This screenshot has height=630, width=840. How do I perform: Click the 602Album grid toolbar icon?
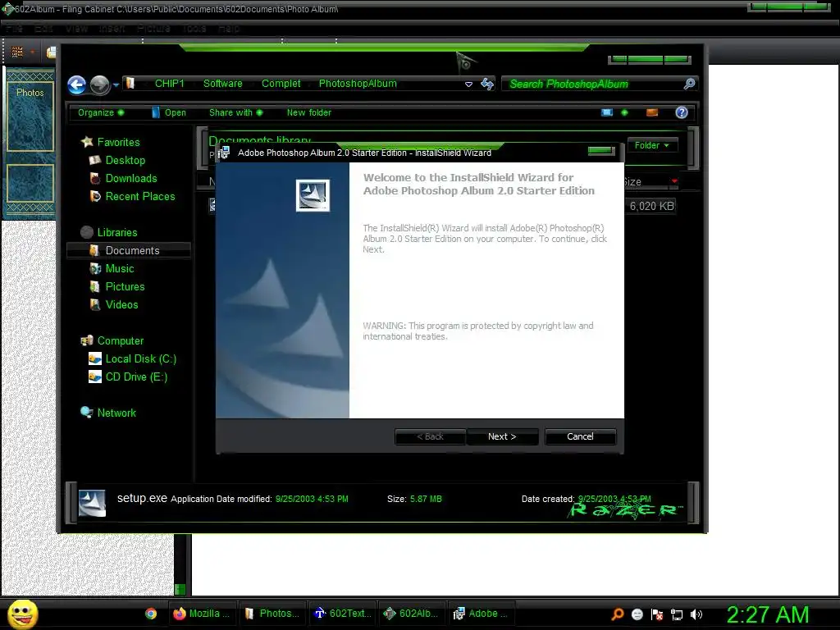tap(17, 52)
